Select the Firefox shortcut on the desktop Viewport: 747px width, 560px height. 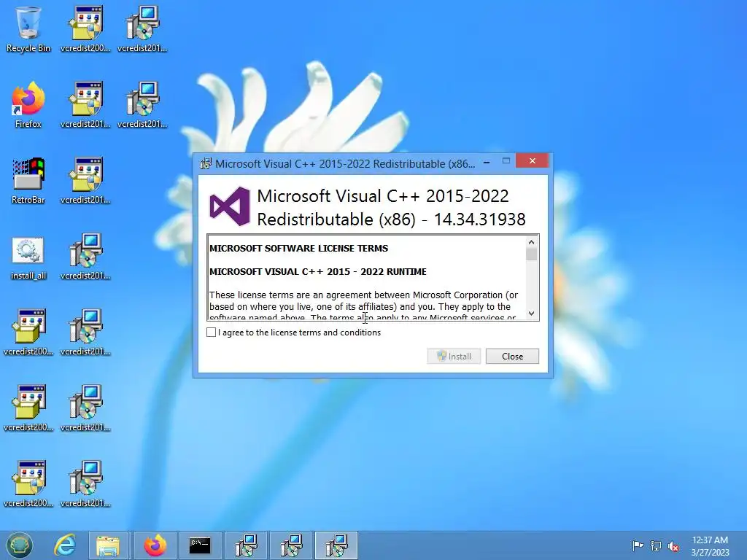click(28, 105)
